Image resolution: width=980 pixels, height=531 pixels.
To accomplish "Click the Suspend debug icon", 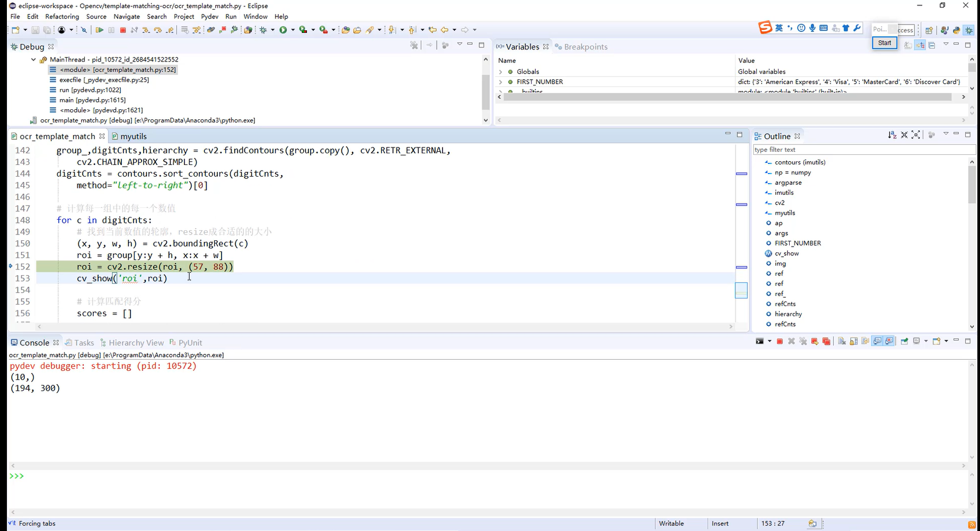I will point(111,30).
